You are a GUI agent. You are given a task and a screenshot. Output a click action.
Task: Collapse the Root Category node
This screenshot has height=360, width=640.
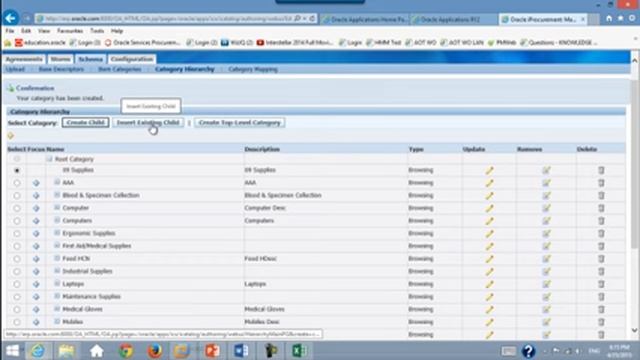click(x=49, y=158)
